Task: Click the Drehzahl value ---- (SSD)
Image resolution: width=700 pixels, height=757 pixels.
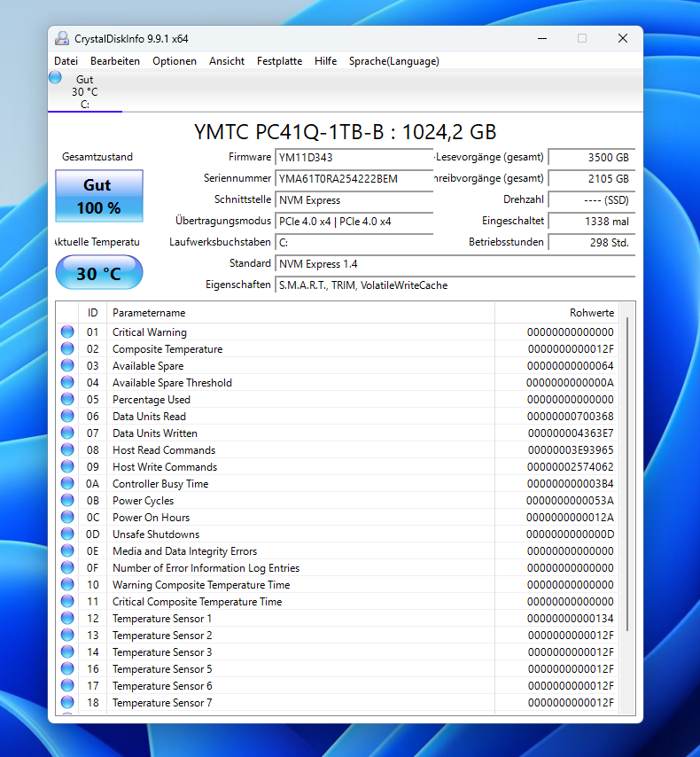Action: (x=591, y=199)
